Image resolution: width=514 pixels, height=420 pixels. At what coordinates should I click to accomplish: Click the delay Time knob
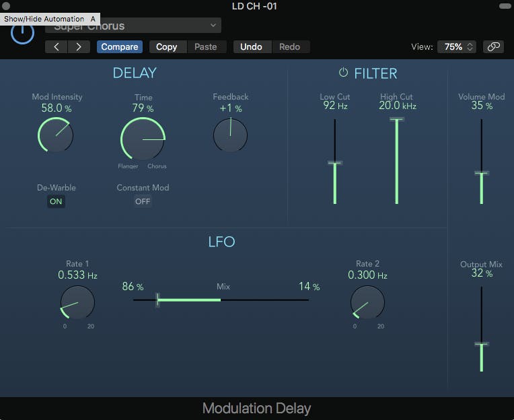point(143,139)
